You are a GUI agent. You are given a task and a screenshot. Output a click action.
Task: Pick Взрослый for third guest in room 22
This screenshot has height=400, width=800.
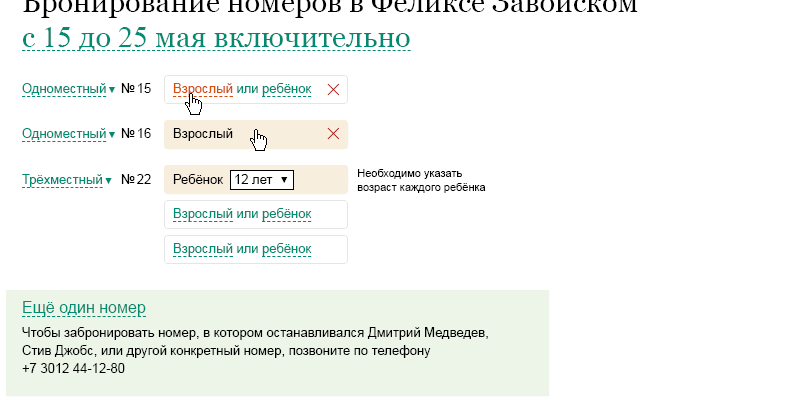click(x=203, y=249)
